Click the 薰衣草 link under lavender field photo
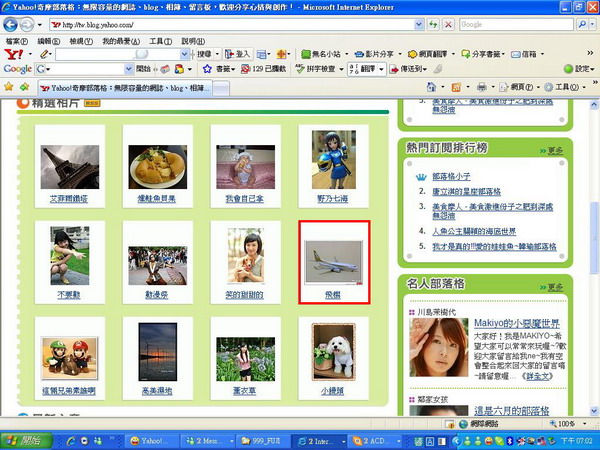 (x=245, y=391)
